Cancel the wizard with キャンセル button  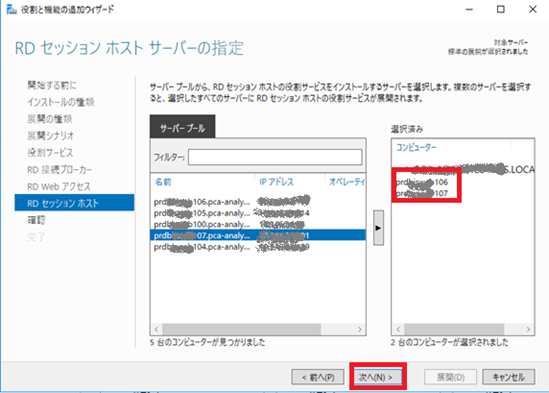pos(508,377)
